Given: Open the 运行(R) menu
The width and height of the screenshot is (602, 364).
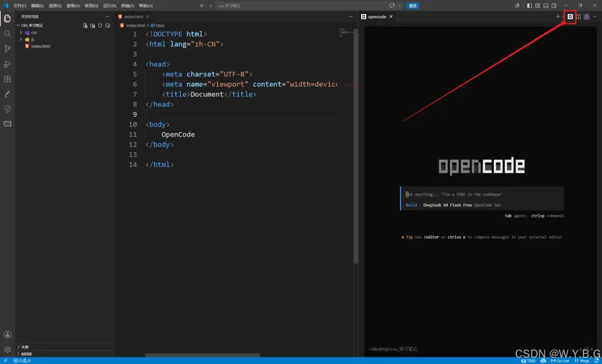Looking at the screenshot, I should (x=109, y=6).
